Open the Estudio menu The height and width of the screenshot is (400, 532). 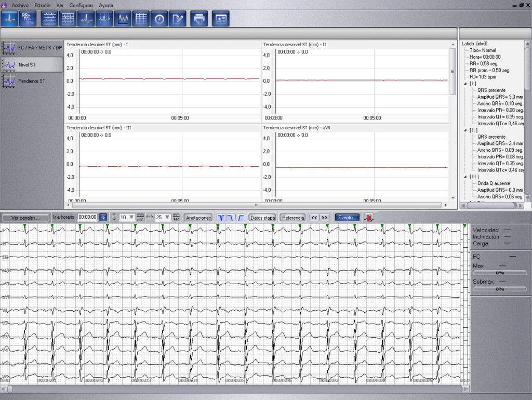(43, 5)
